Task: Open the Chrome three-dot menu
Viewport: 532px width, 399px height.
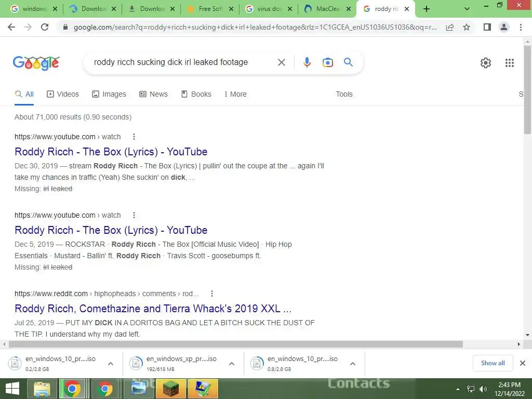Action: pyautogui.click(x=521, y=27)
